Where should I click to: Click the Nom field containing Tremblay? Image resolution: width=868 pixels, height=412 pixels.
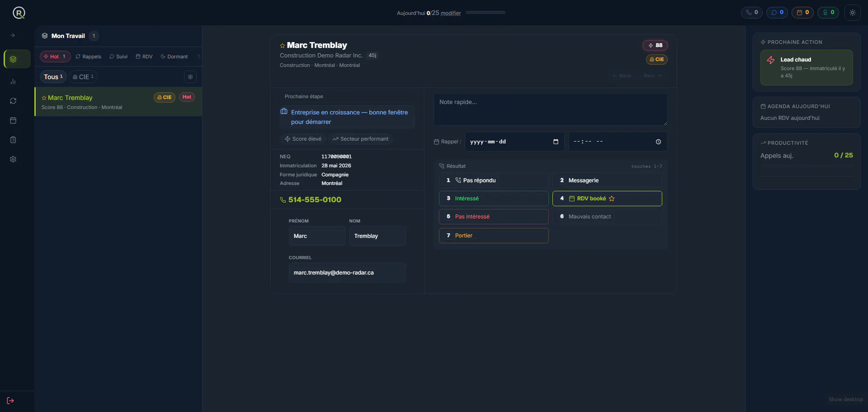click(377, 236)
